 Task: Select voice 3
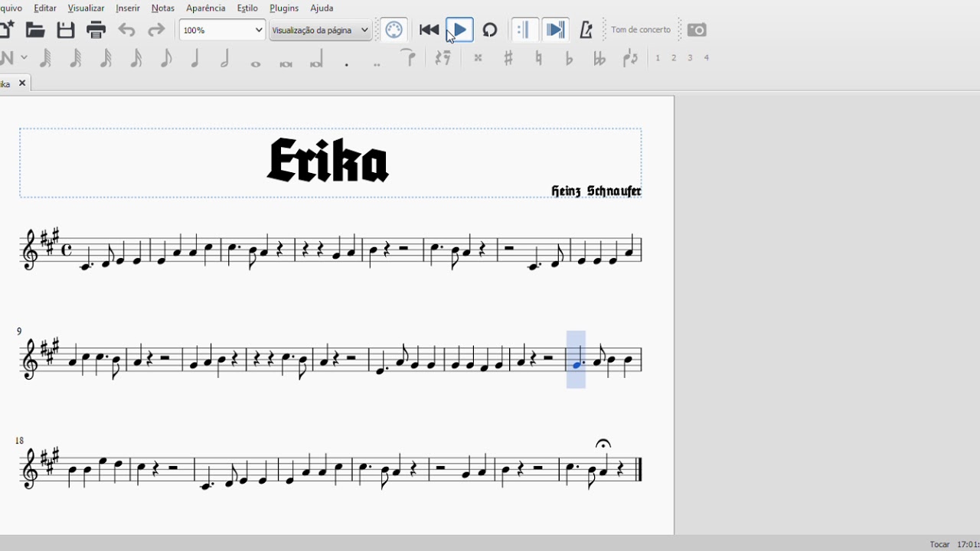[690, 58]
